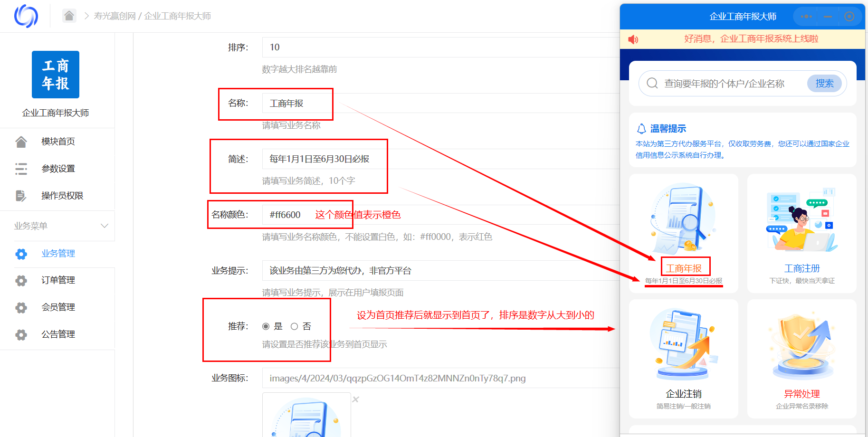868x437 pixels.
Task: Click the 业务提示 input field
Action: point(441,270)
